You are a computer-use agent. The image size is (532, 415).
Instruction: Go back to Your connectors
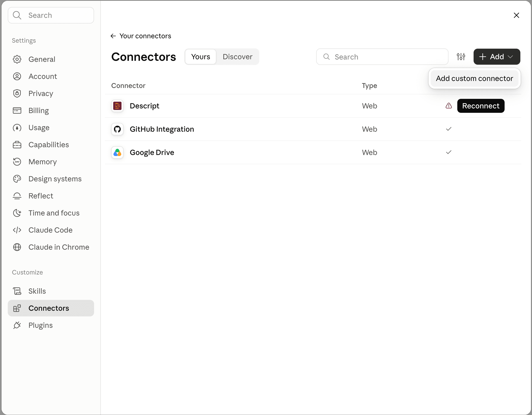(x=141, y=36)
